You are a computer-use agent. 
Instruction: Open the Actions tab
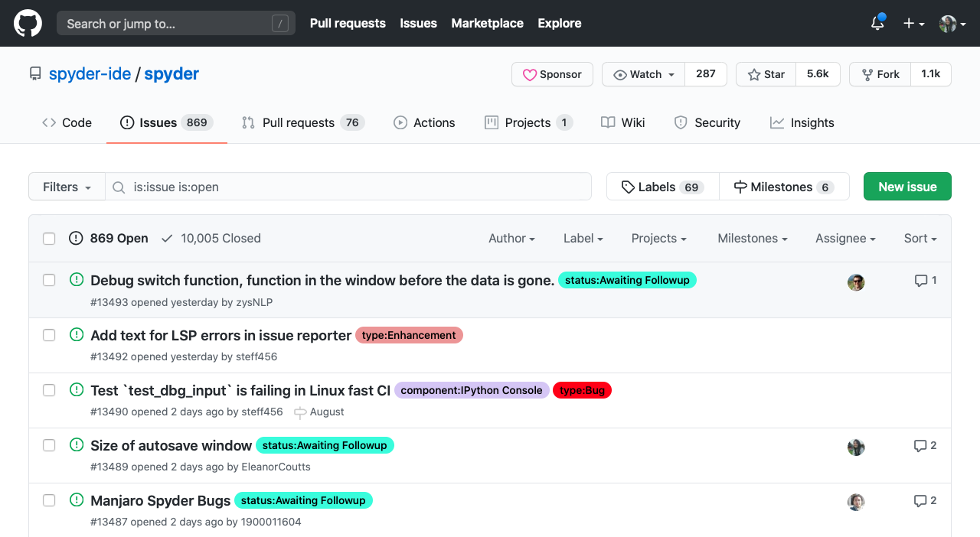pos(425,122)
